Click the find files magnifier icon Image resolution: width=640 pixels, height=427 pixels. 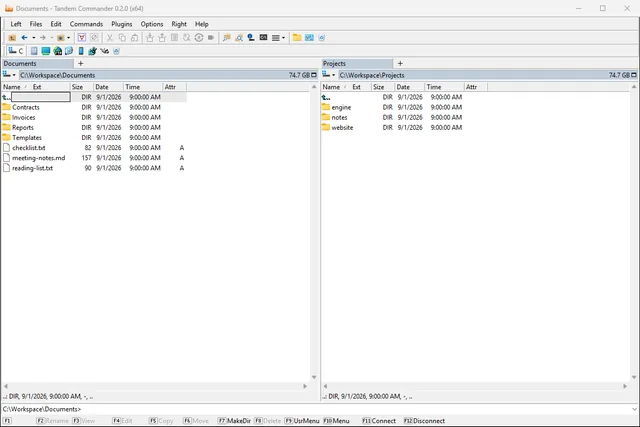tap(239, 38)
